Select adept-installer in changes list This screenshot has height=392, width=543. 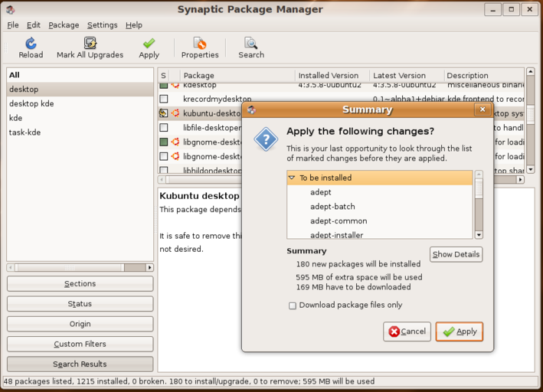(x=380, y=234)
